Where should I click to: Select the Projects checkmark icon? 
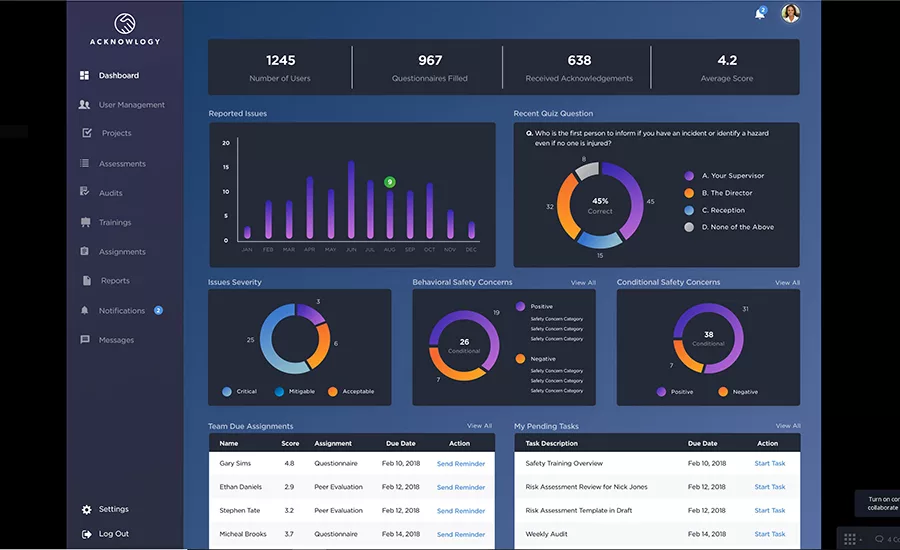[87, 133]
